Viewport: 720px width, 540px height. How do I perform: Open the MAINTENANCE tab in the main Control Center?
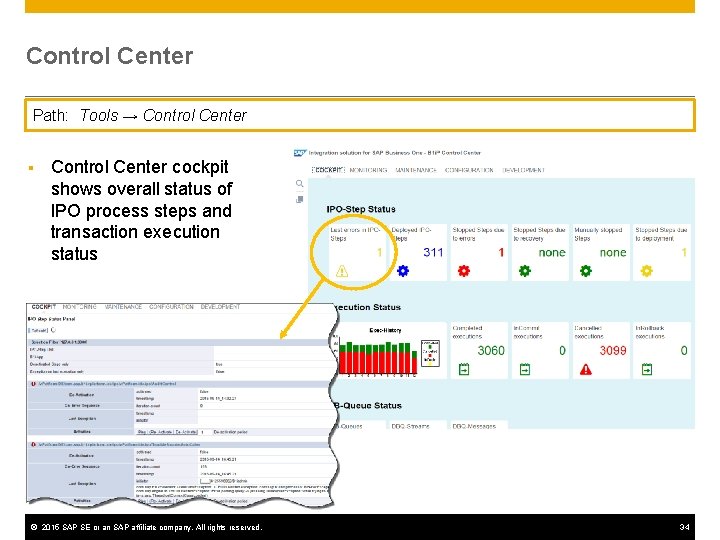[416, 170]
